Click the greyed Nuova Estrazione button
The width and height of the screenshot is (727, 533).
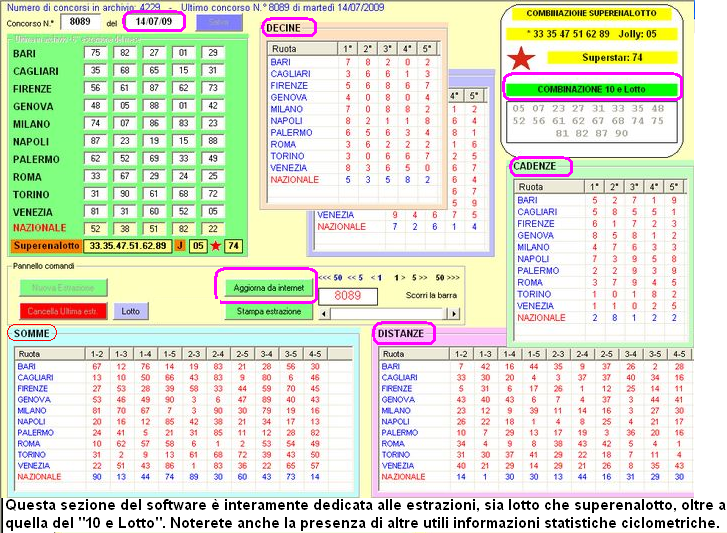click(63, 288)
